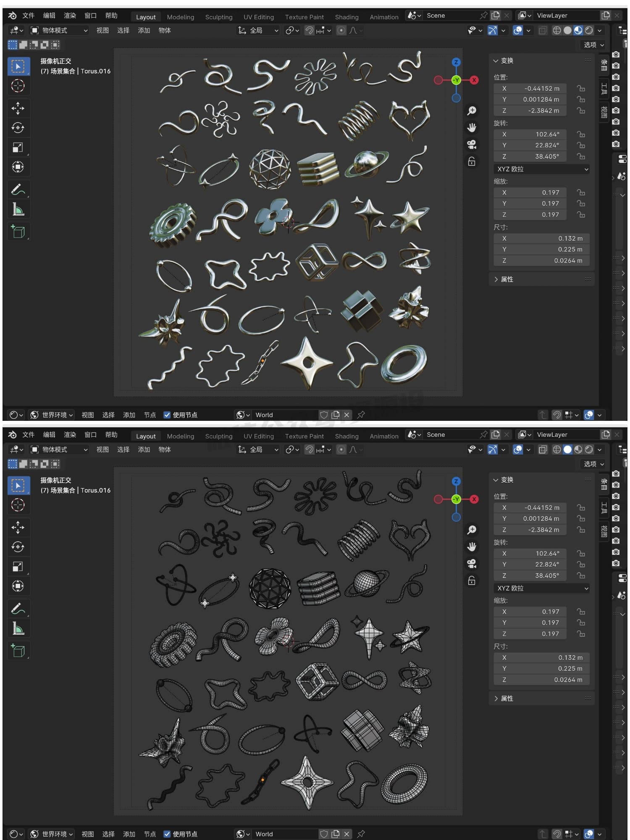Open 添加 menu in upper viewport header
630x840 pixels.
(144, 30)
